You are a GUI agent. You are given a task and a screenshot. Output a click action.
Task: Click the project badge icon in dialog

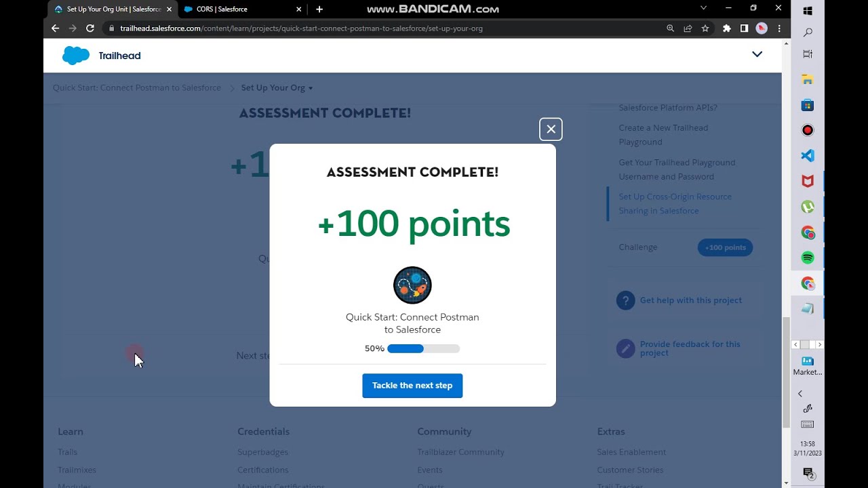coord(412,285)
